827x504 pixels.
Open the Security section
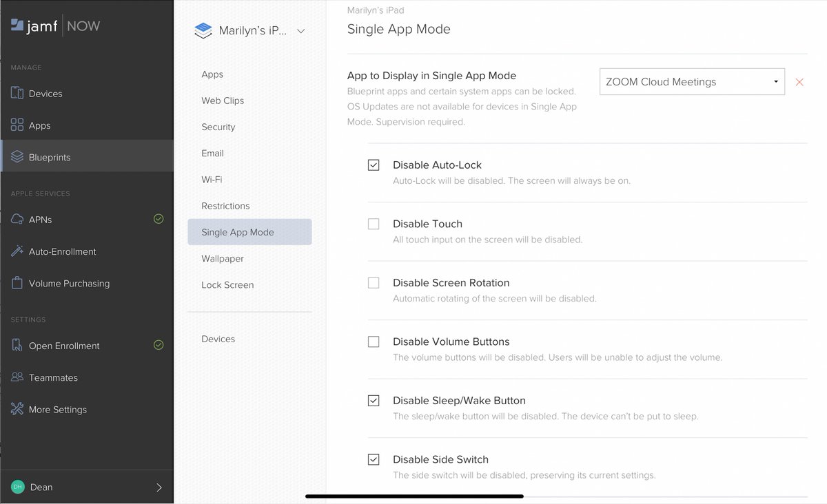click(x=218, y=127)
